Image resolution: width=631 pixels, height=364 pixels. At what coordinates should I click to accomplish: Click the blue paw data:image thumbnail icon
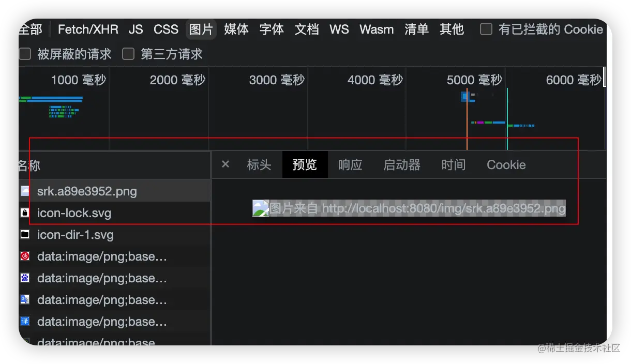pyautogui.click(x=25, y=278)
